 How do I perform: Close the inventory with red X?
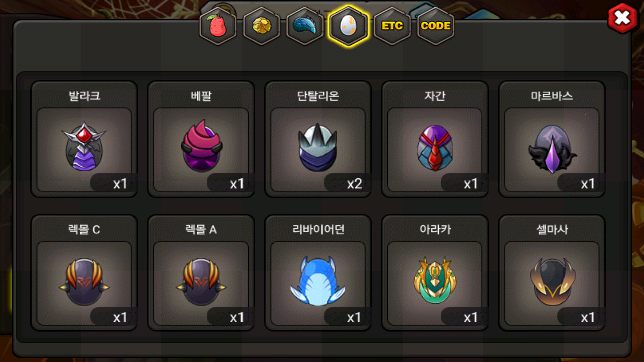[x=622, y=19]
